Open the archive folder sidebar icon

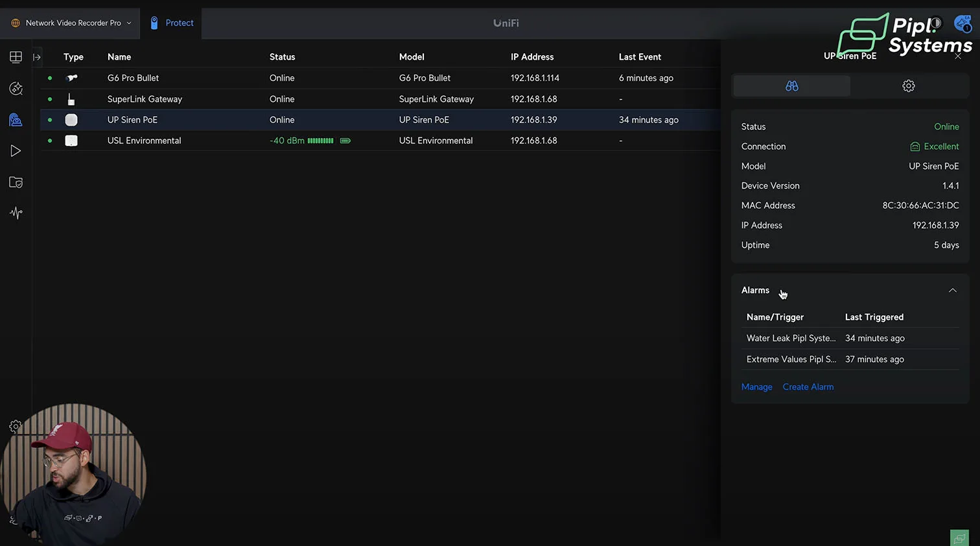click(x=16, y=182)
